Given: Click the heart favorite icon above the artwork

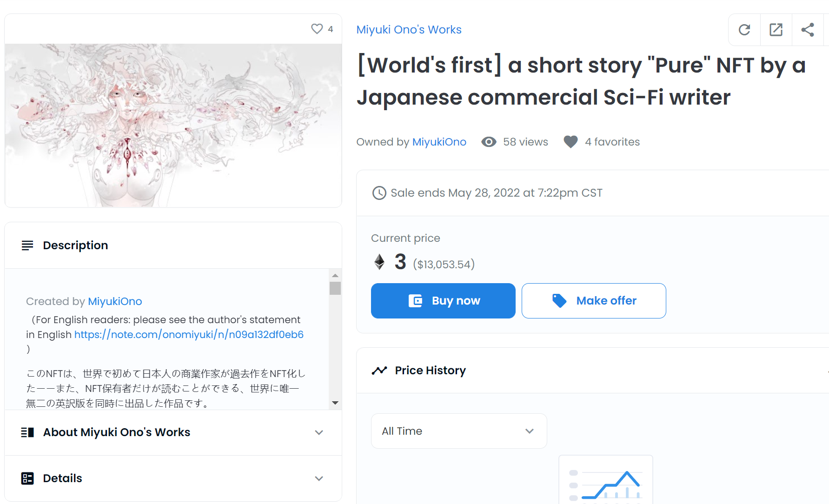Looking at the screenshot, I should pos(317,29).
